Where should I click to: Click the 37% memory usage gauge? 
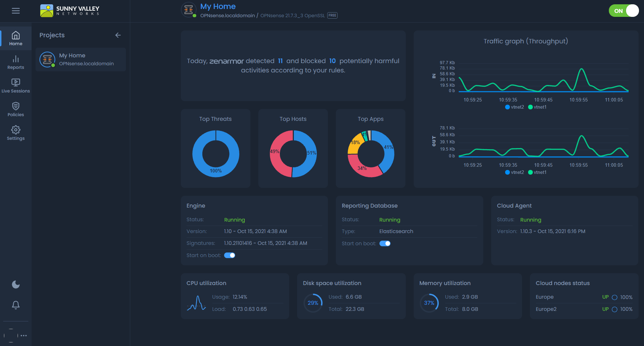pyautogui.click(x=429, y=303)
